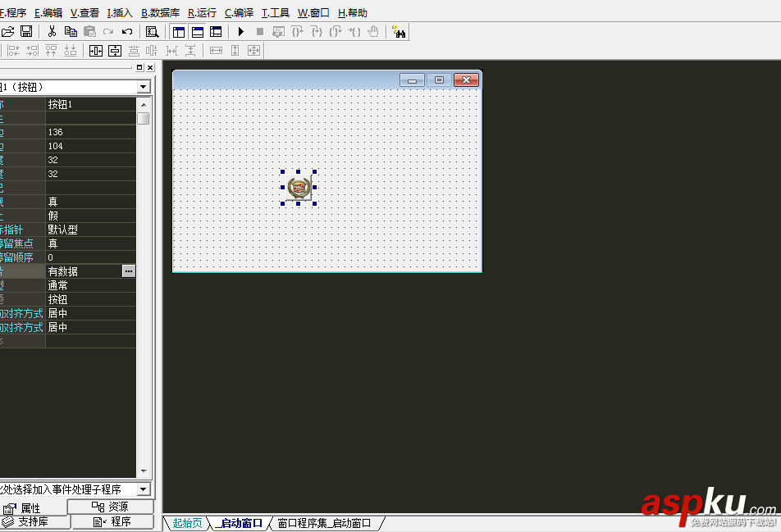Toggle the bottom pane layout button
781x532 pixels.
(x=198, y=32)
